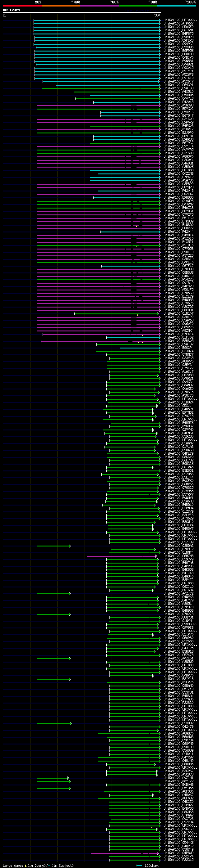Click the UniRef100_B9HDQ5 label
The height and width of the screenshot is (868, 199).
point(179,198)
